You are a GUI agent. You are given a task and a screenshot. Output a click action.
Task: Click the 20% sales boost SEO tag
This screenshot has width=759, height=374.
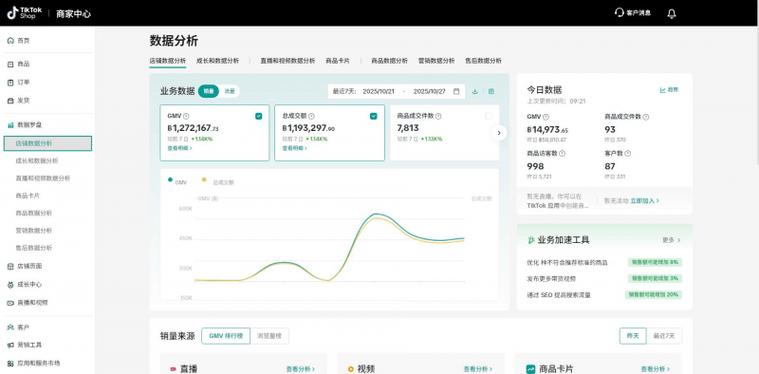point(653,295)
